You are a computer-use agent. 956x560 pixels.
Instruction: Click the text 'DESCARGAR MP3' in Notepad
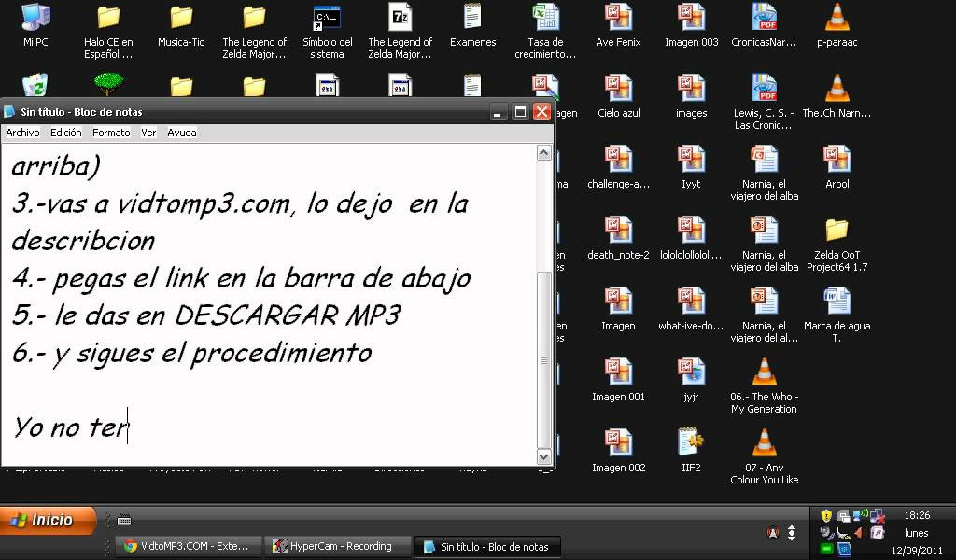tap(288, 315)
